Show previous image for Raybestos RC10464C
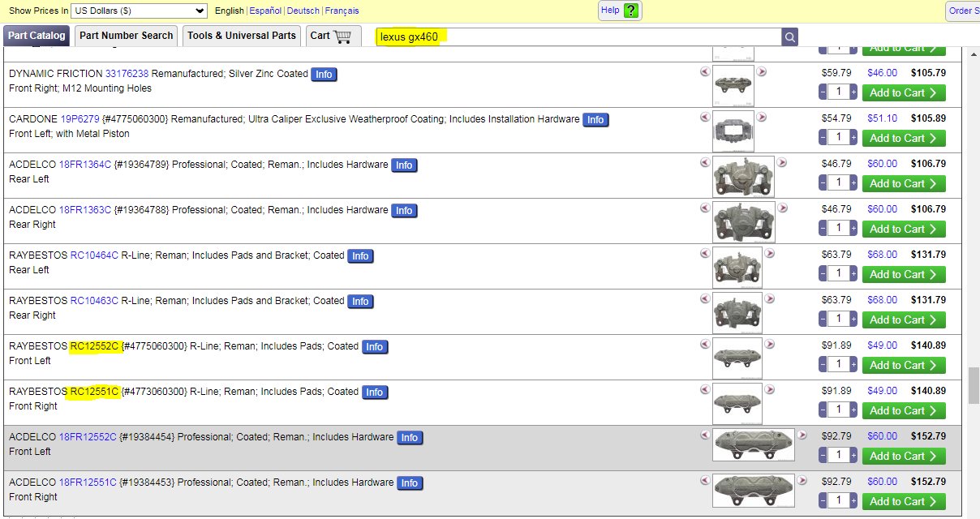The height and width of the screenshot is (519, 980). coord(704,253)
